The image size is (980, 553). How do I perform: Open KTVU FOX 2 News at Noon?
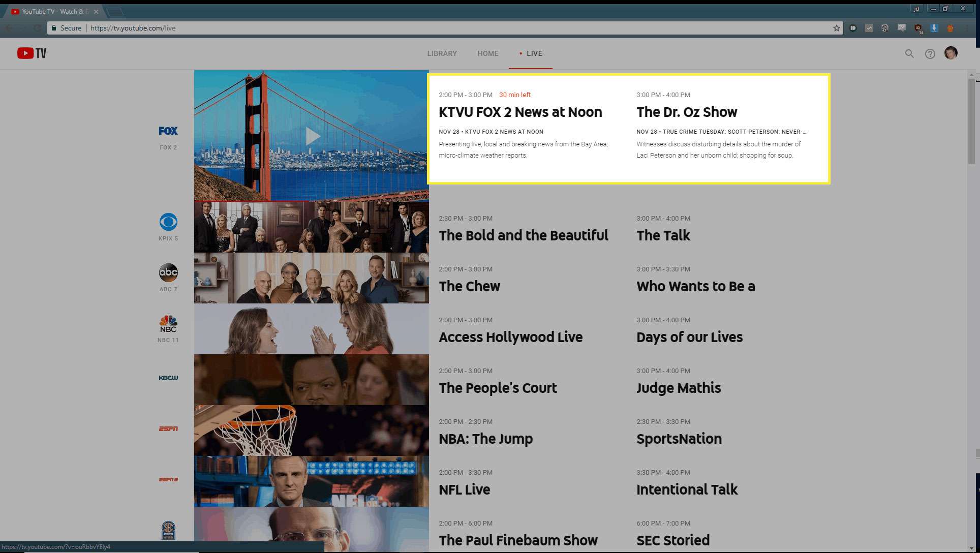(520, 112)
